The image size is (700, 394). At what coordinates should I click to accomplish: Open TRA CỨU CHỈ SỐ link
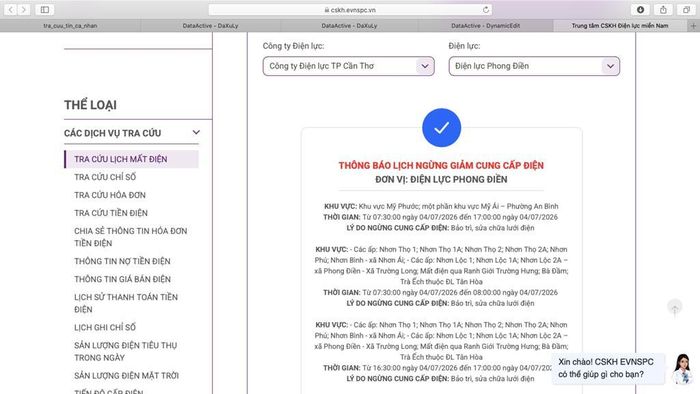click(105, 177)
